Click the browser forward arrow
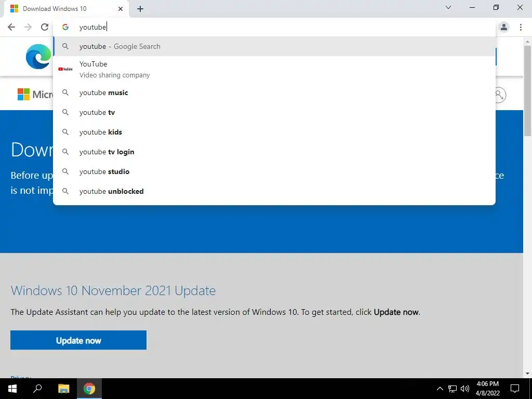532x399 pixels. [28, 27]
